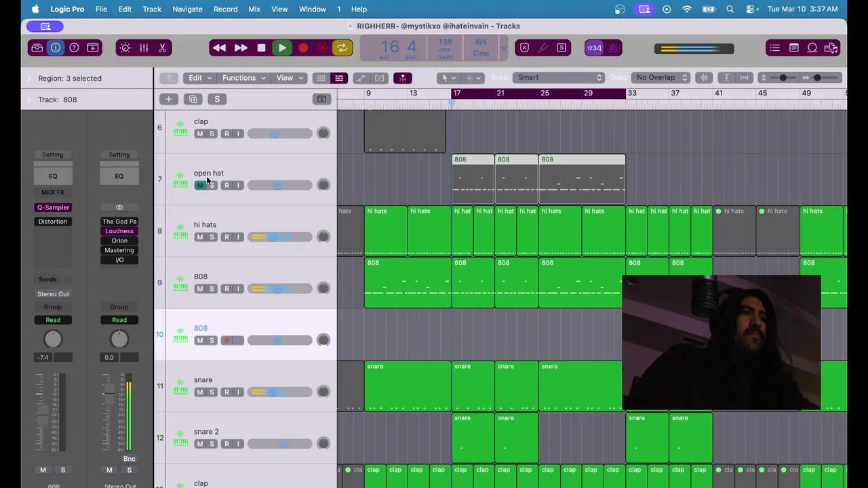This screenshot has height=488, width=868.
Task: Open the Loop Browser icon
Action: [812, 48]
